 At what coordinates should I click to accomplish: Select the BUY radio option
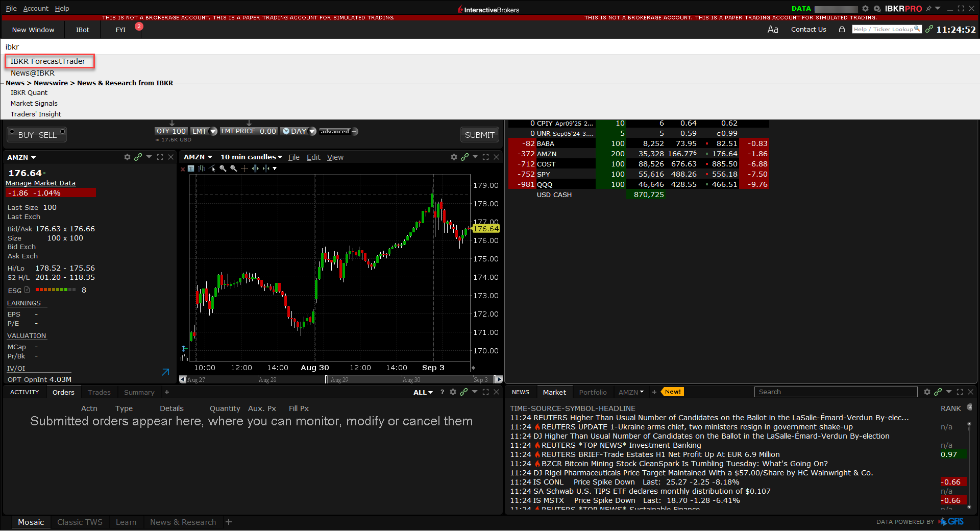coord(12,132)
